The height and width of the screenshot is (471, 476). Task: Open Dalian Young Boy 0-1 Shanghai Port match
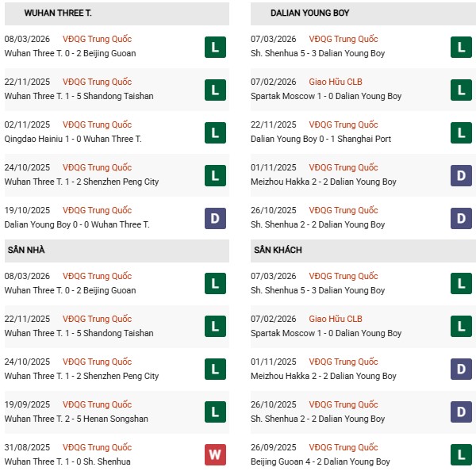click(321, 139)
